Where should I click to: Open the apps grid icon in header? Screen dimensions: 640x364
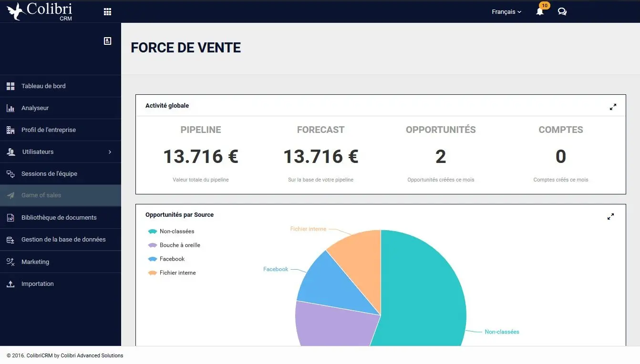[x=107, y=12]
